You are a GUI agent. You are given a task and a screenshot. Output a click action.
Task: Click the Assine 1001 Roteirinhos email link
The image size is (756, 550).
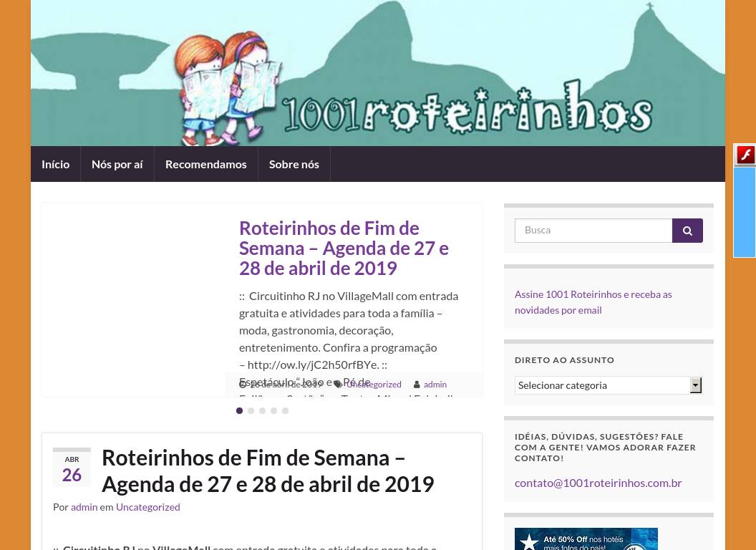click(x=593, y=302)
